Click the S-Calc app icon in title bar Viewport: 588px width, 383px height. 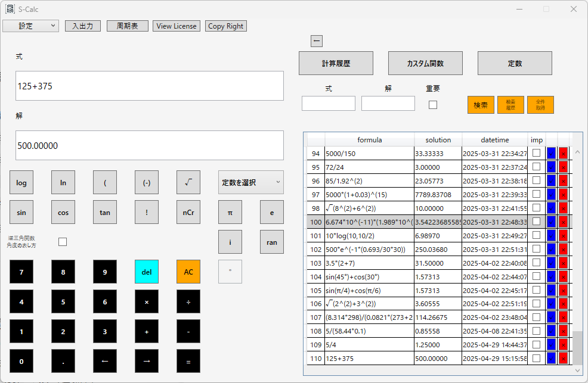pos(10,9)
